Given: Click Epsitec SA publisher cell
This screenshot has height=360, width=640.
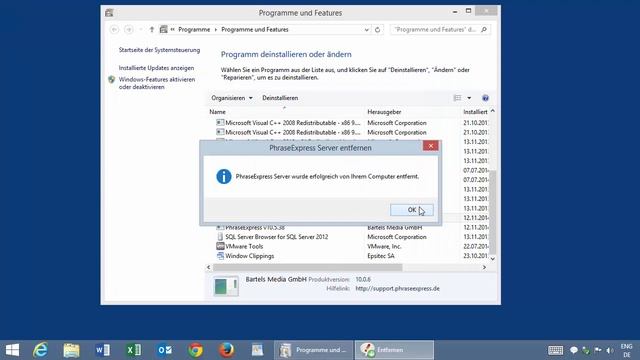Looking at the screenshot, I should point(381,256).
